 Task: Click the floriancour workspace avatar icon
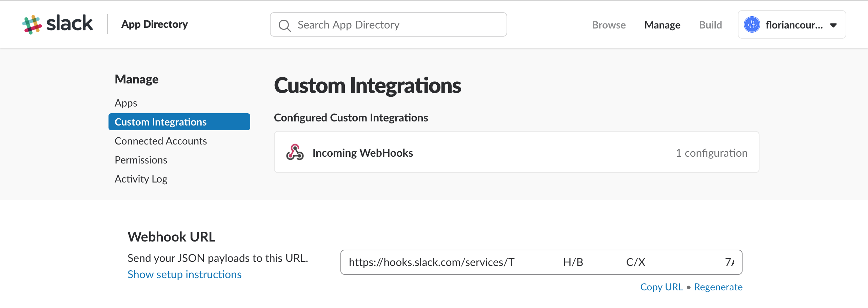point(752,25)
